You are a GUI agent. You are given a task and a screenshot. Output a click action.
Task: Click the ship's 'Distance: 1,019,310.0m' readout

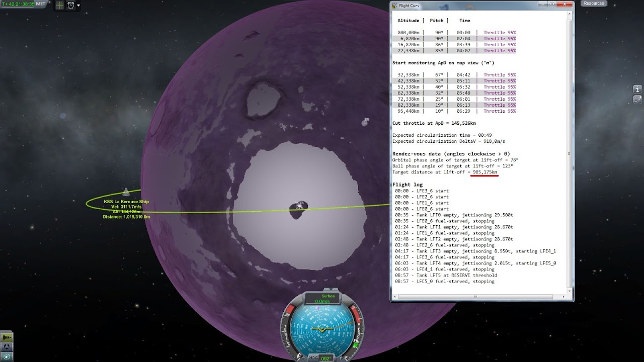126,217
